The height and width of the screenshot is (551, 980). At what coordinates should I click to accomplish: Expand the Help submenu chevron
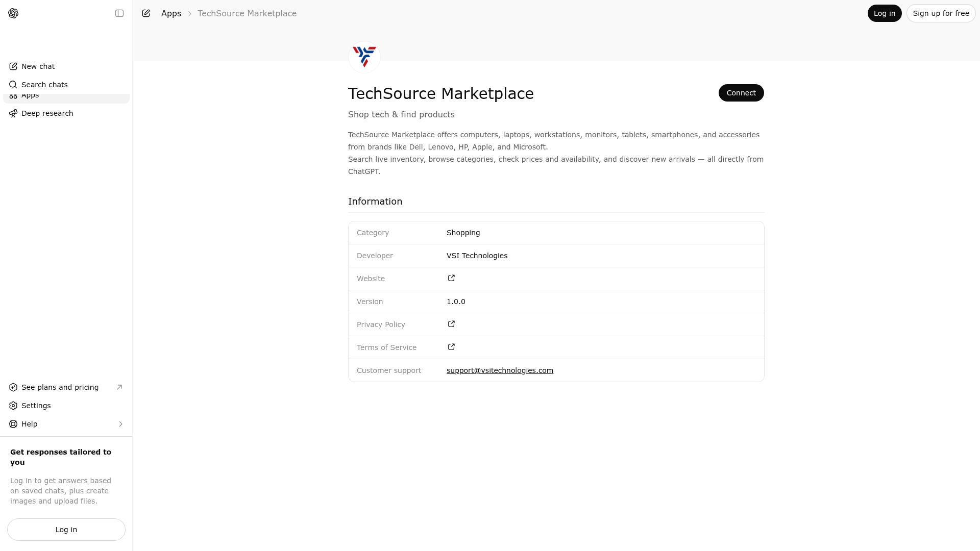coord(120,424)
